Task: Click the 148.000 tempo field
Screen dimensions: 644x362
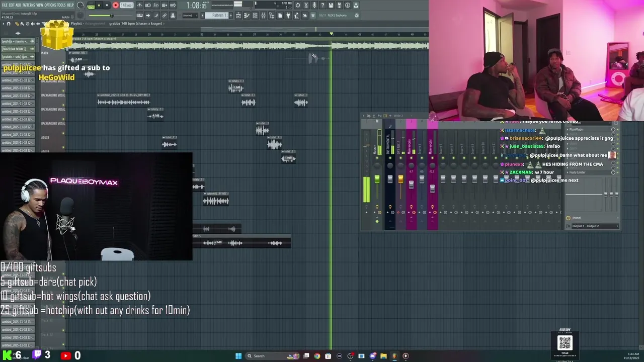Action: click(126, 5)
